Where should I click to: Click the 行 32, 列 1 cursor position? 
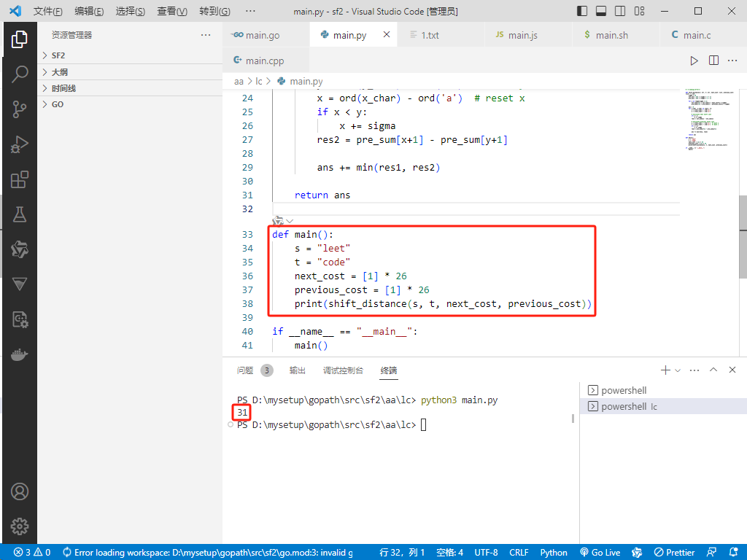click(402, 553)
